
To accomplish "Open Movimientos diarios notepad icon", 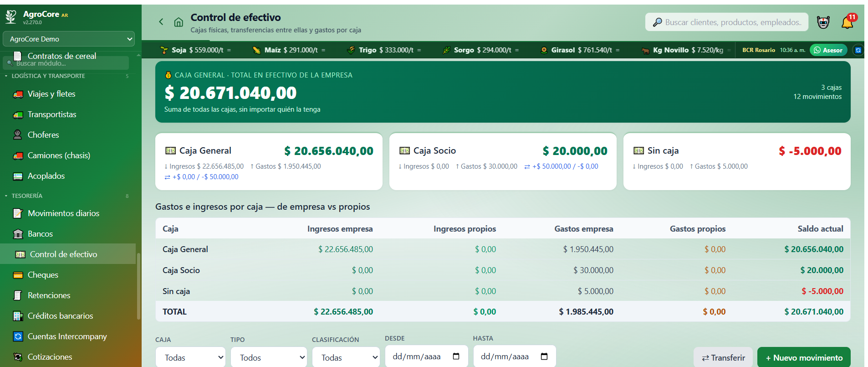I will (x=18, y=213).
